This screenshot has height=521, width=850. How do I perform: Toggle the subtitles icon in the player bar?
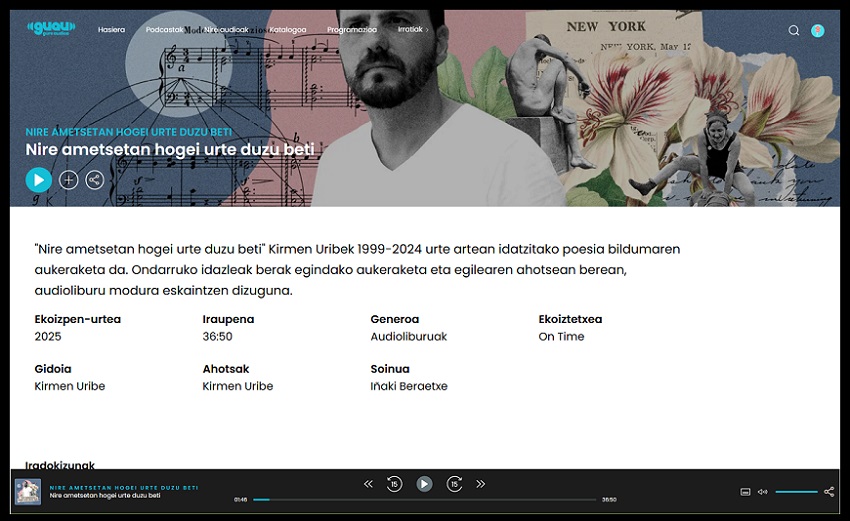tap(745, 492)
